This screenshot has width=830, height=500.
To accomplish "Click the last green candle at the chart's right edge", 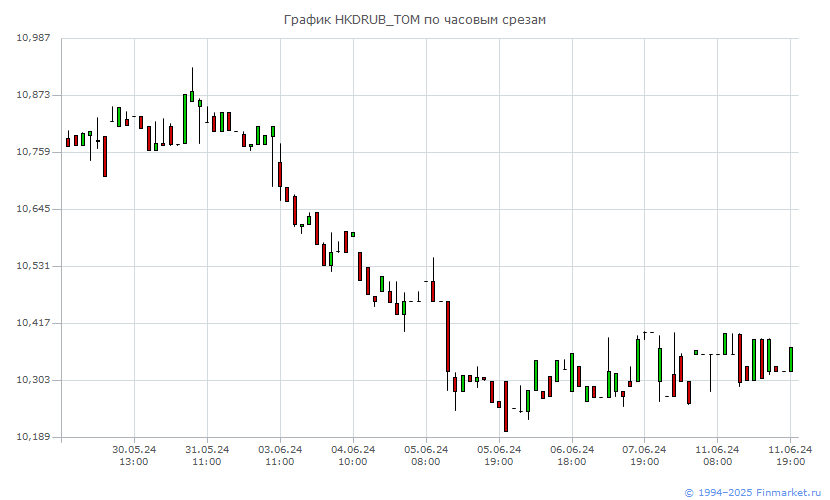I will 791,360.
